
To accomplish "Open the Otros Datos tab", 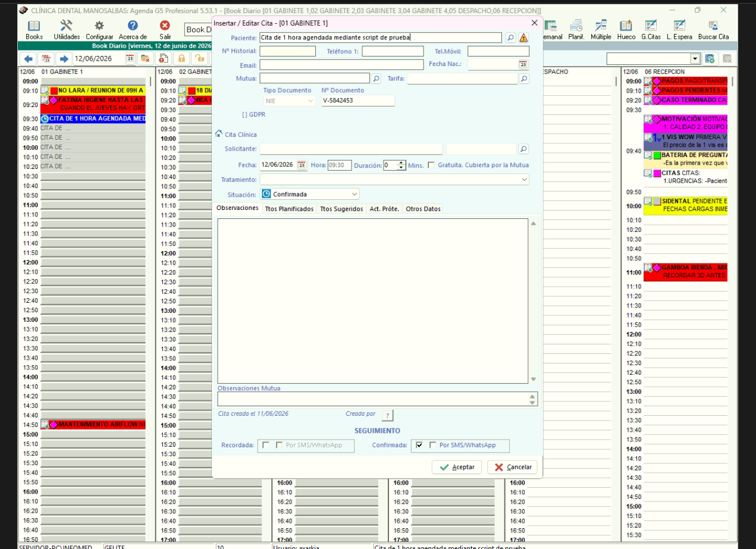I will coord(423,209).
